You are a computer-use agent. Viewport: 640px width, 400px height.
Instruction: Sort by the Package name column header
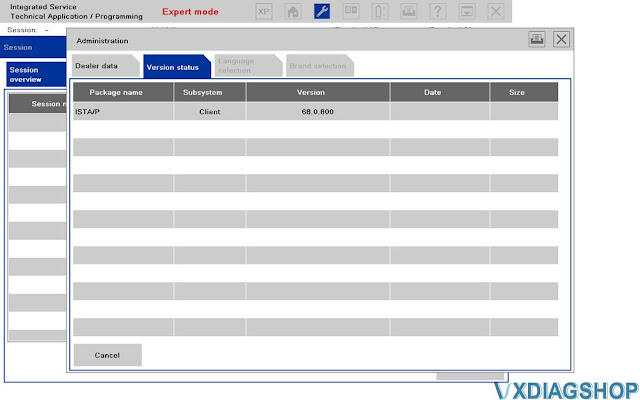click(x=123, y=92)
